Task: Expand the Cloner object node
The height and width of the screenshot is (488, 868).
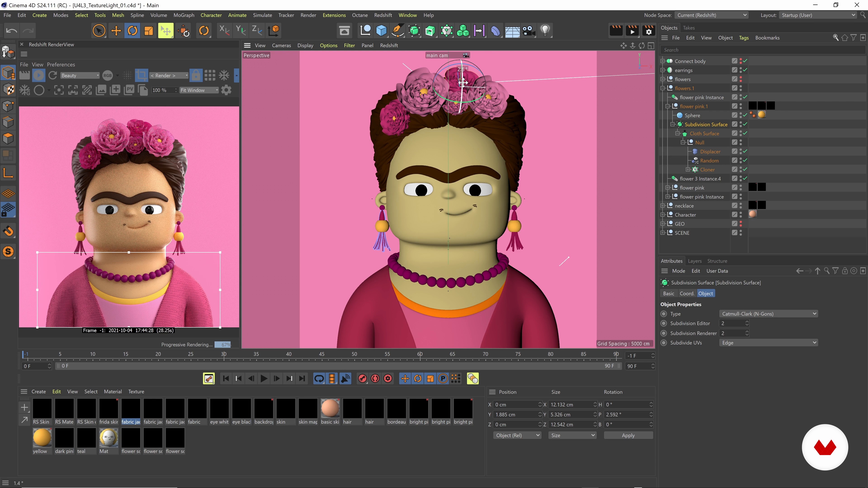Action: (688, 170)
